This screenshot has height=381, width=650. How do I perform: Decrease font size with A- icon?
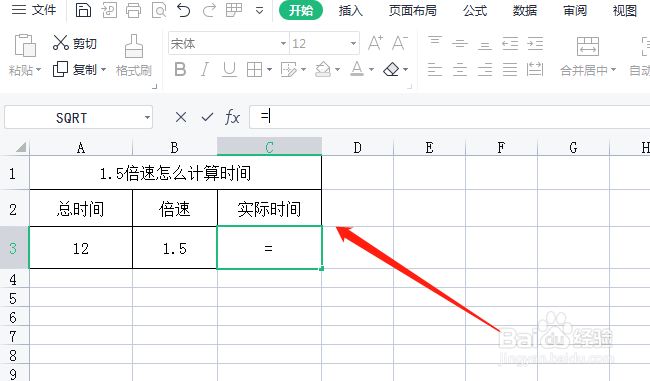[x=400, y=43]
